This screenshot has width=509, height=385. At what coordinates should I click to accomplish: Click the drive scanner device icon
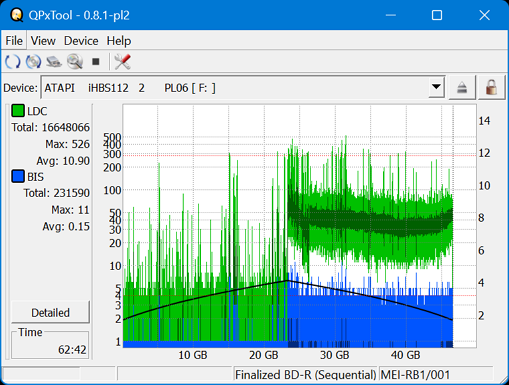(x=54, y=62)
